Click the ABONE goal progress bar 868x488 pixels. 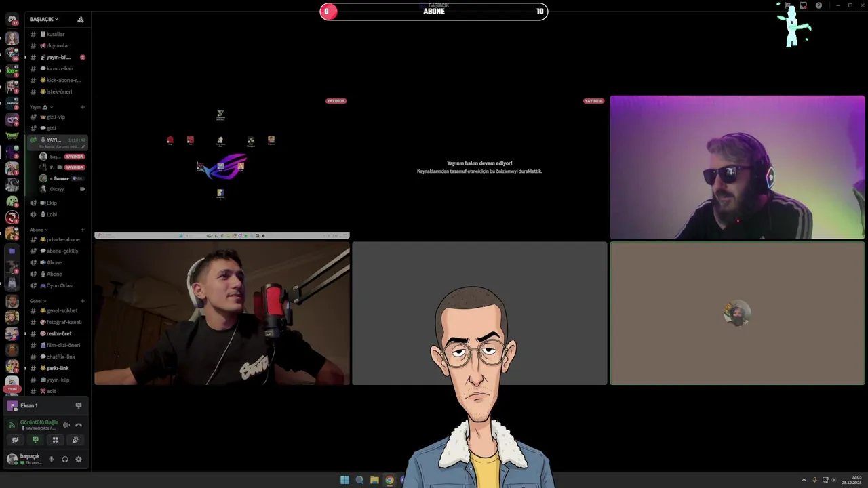point(434,11)
